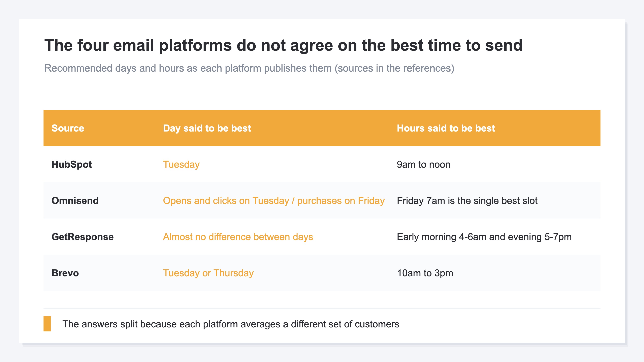
Task: Select the GetResponse row label
Action: pos(83,237)
